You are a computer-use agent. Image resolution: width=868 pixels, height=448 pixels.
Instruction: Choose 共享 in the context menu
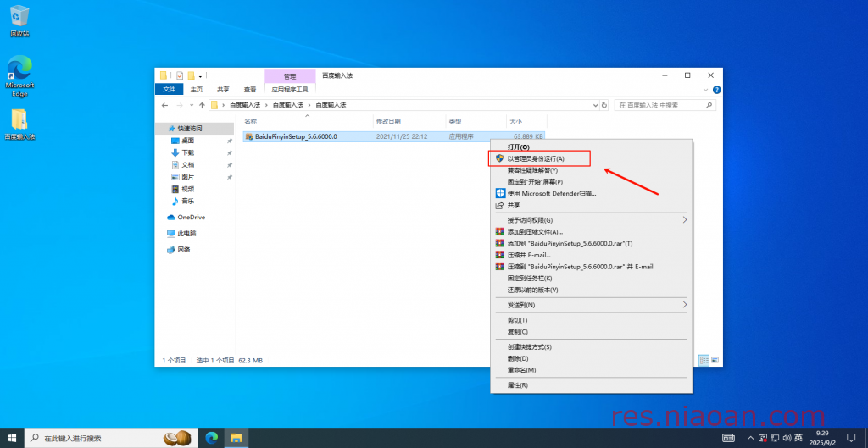591,205
